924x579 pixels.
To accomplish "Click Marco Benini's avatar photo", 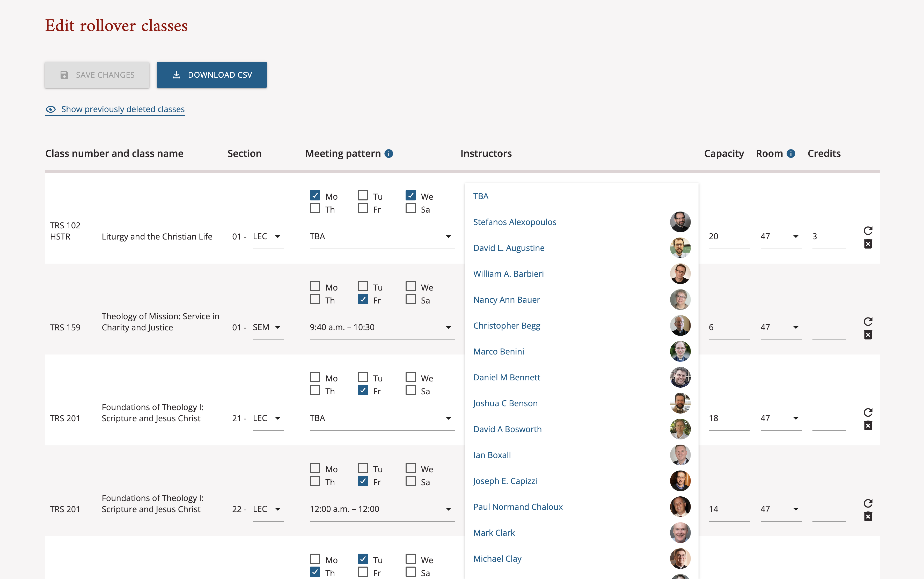I will coord(680,352).
